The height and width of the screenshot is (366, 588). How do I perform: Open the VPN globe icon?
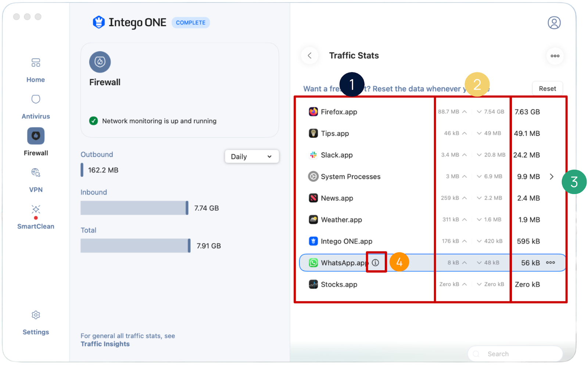click(36, 173)
